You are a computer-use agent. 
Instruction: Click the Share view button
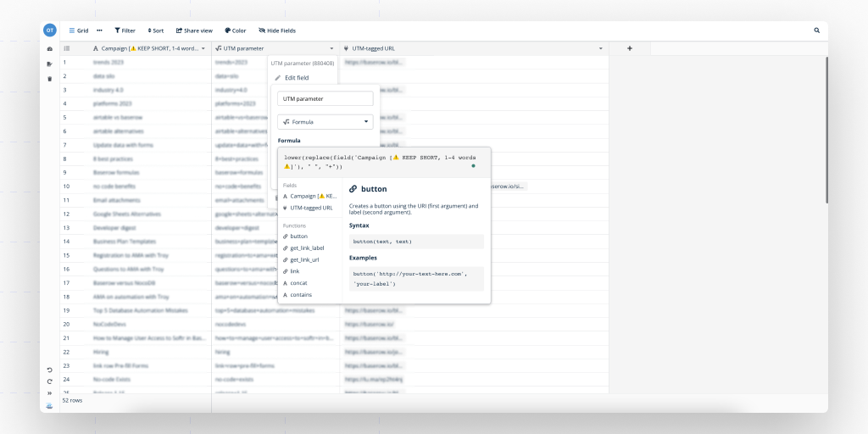[x=194, y=31]
